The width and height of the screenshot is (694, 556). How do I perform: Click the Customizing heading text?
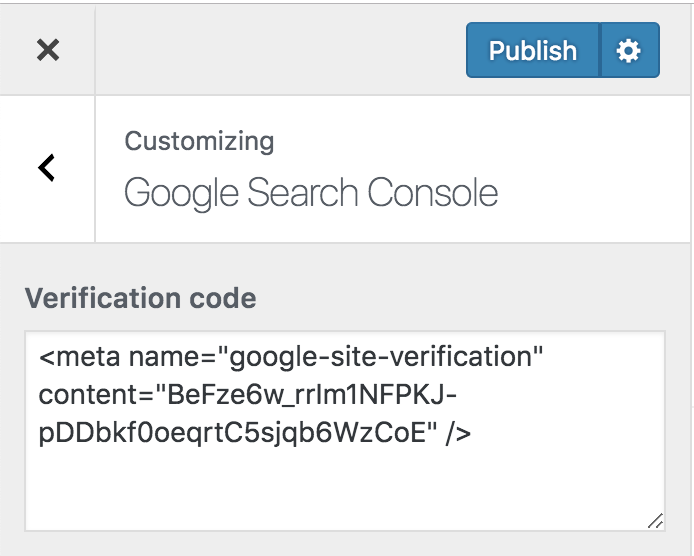click(199, 140)
